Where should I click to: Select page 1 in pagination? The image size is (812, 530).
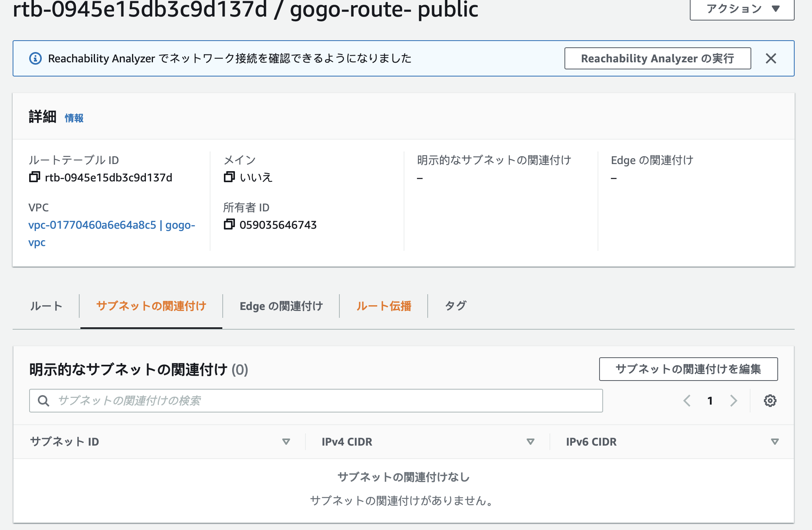[x=711, y=401]
